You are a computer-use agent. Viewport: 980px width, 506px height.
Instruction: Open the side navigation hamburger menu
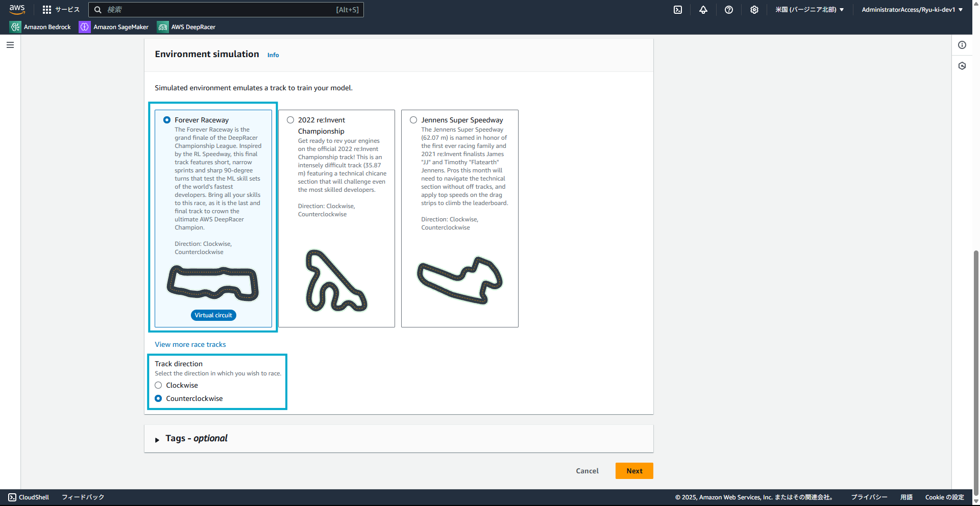[10, 45]
